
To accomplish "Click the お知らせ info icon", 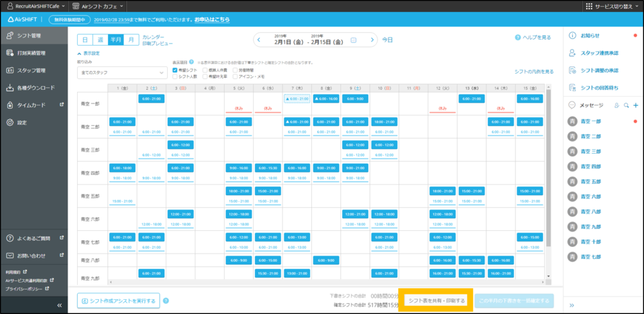I will 572,35.
